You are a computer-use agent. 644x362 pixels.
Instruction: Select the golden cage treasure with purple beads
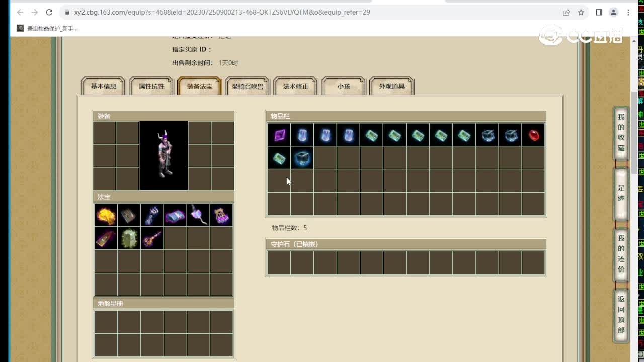click(221, 215)
